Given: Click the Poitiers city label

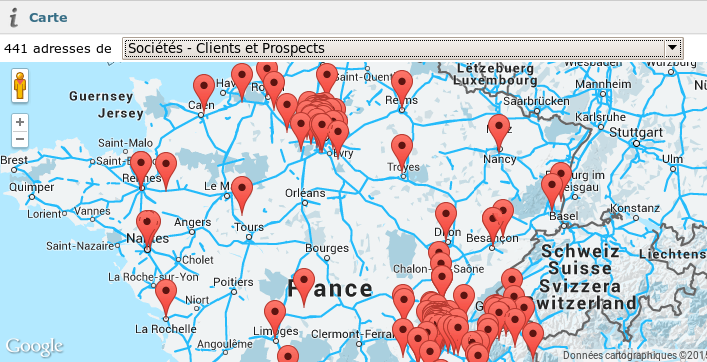Looking at the screenshot, I should point(233,282).
